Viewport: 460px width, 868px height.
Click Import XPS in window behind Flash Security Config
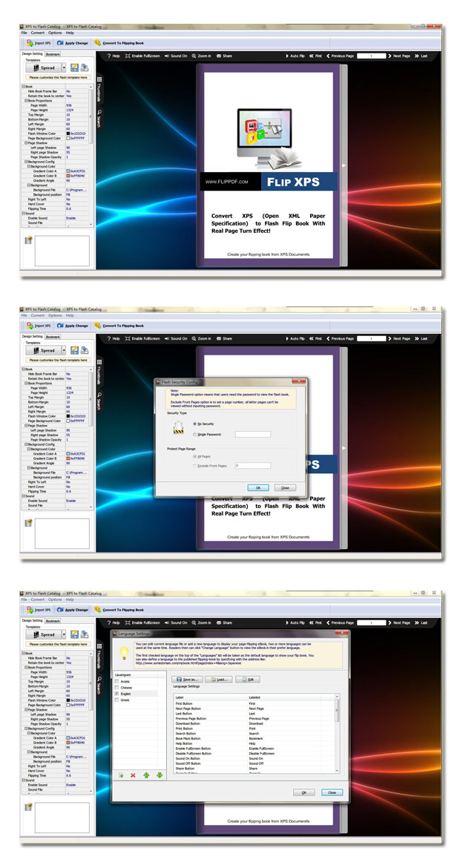click(39, 326)
